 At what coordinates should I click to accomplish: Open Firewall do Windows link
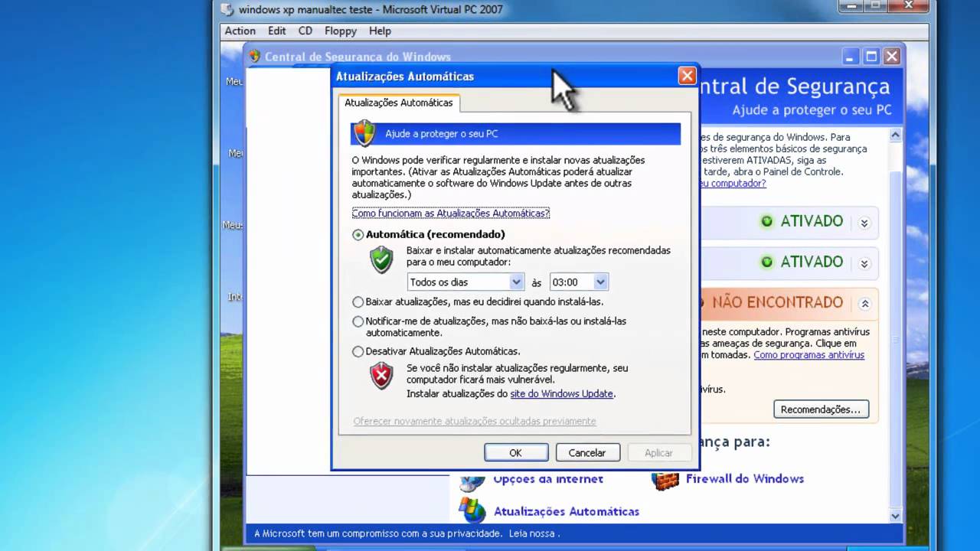tap(745, 479)
